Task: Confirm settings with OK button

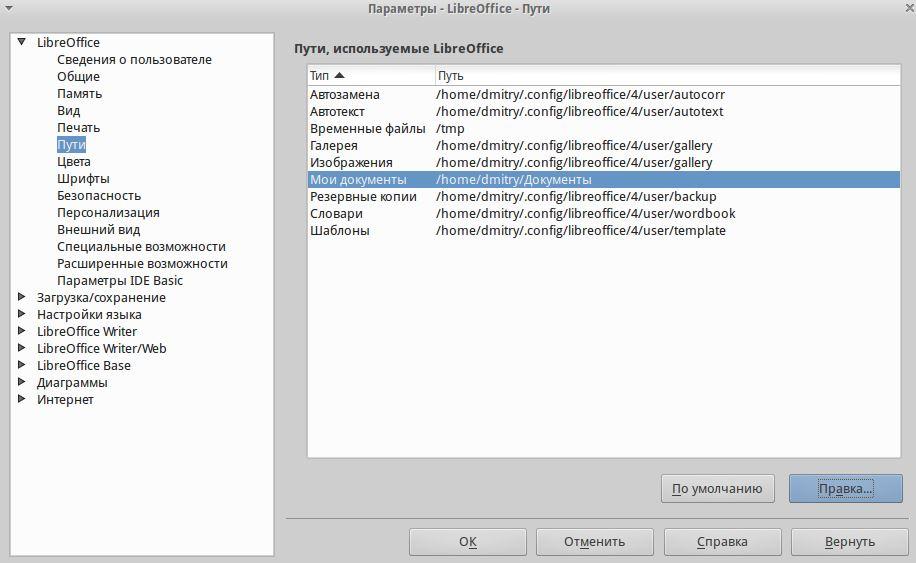Action: 468,541
